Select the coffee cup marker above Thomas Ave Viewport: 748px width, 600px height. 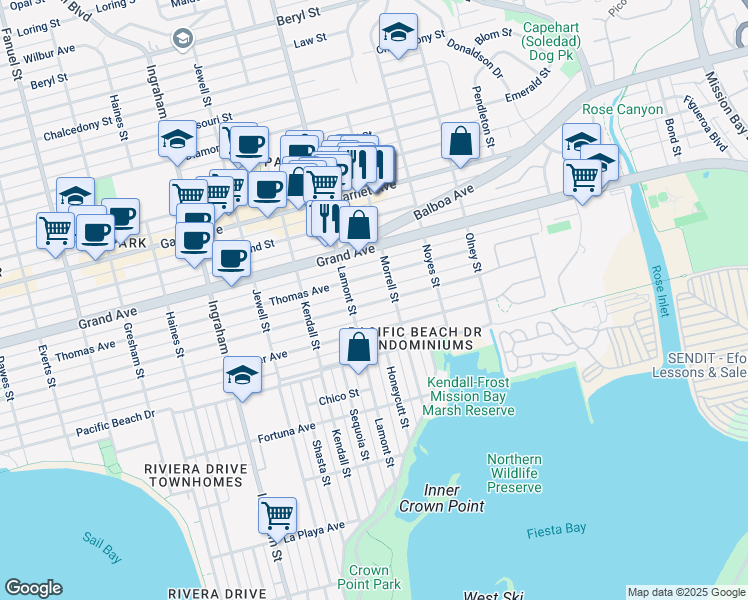[x=231, y=259]
